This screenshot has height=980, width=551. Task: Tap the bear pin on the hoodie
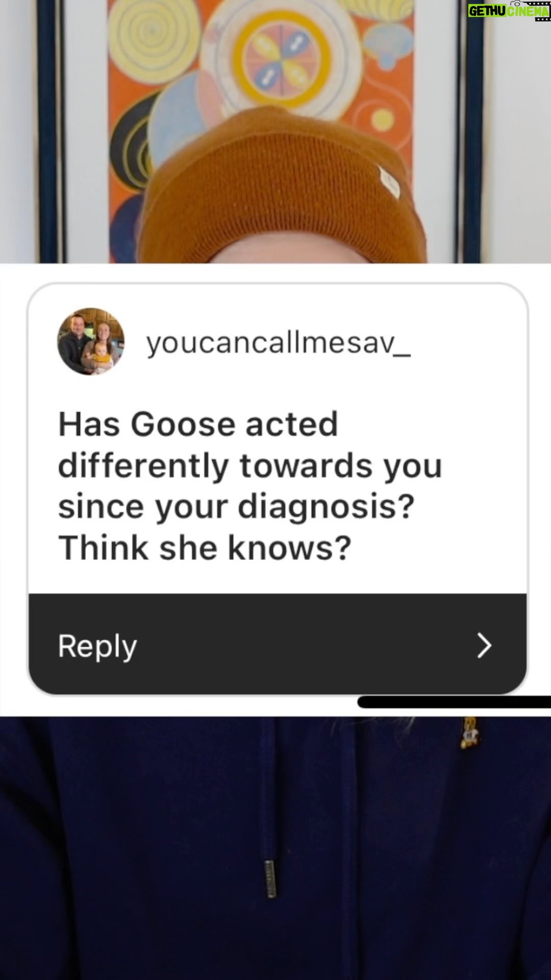pyautogui.click(x=468, y=733)
